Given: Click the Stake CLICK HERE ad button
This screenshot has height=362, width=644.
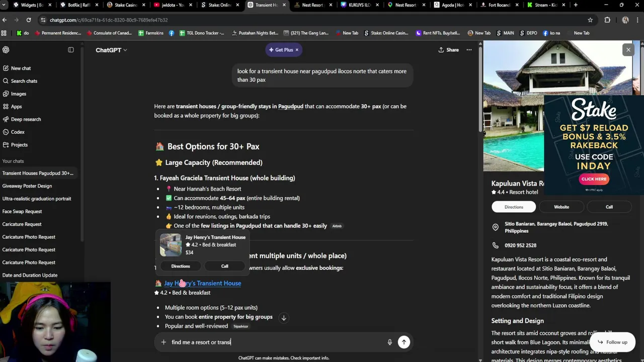Looking at the screenshot, I should tap(594, 179).
